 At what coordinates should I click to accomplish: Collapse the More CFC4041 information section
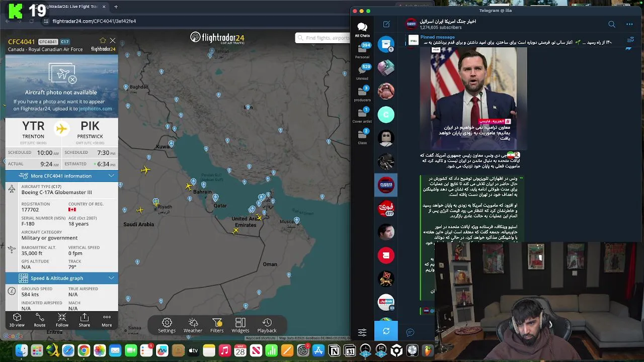click(x=61, y=176)
